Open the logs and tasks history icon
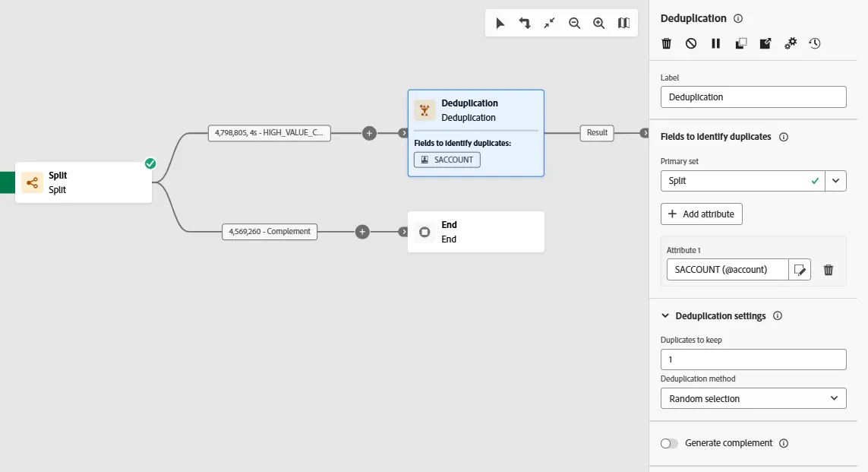868x472 pixels. point(814,43)
